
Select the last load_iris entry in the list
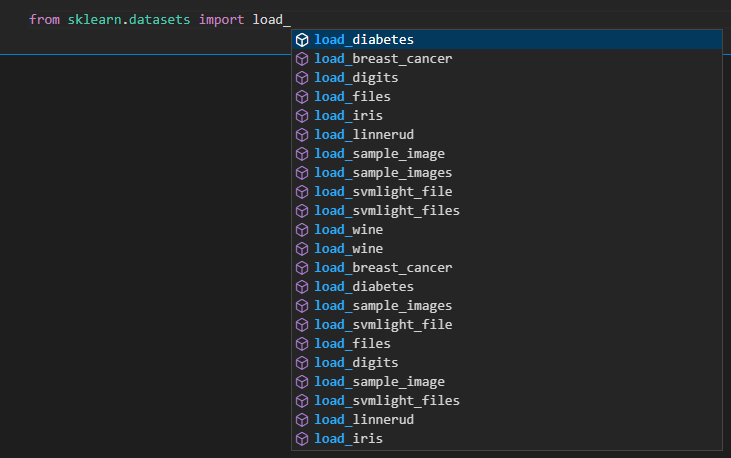507,439
